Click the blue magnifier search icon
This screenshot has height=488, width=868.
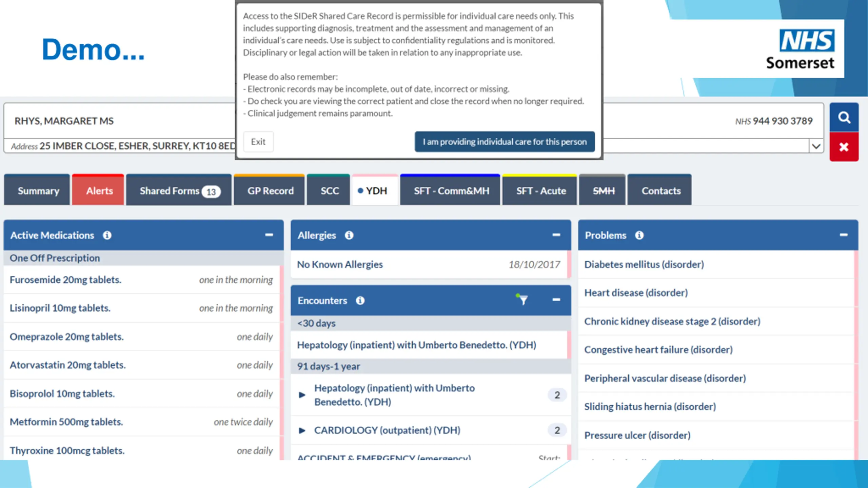pos(844,118)
